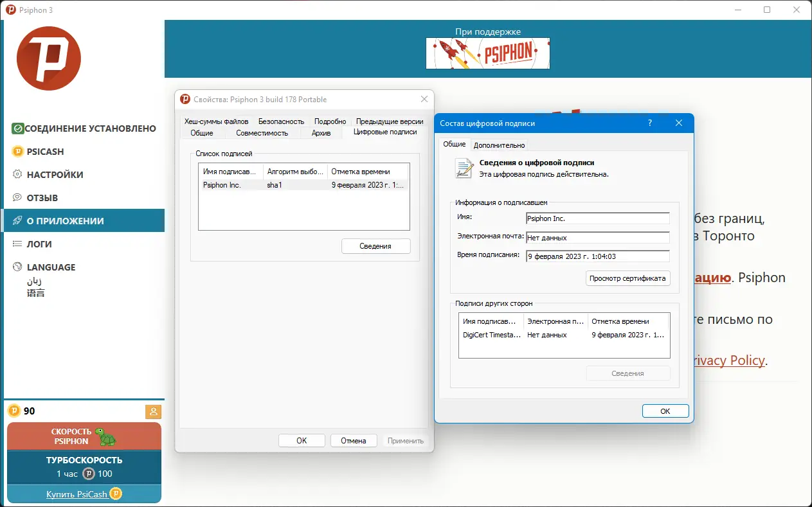Select О ПРИЛОЖЕНИИ section
The height and width of the screenshot is (507, 812).
pos(84,220)
